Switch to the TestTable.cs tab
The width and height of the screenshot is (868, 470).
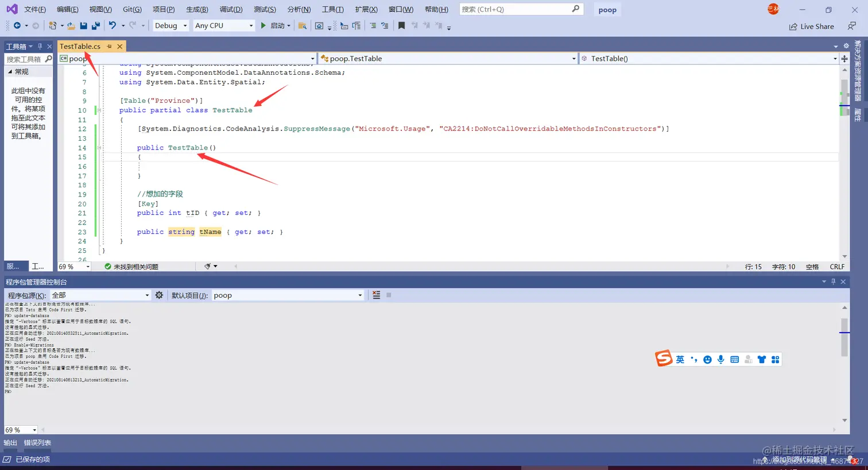click(x=80, y=47)
